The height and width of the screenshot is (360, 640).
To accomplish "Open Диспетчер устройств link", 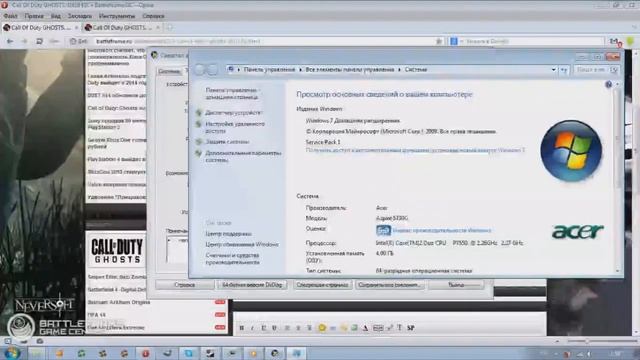I will 233,113.
